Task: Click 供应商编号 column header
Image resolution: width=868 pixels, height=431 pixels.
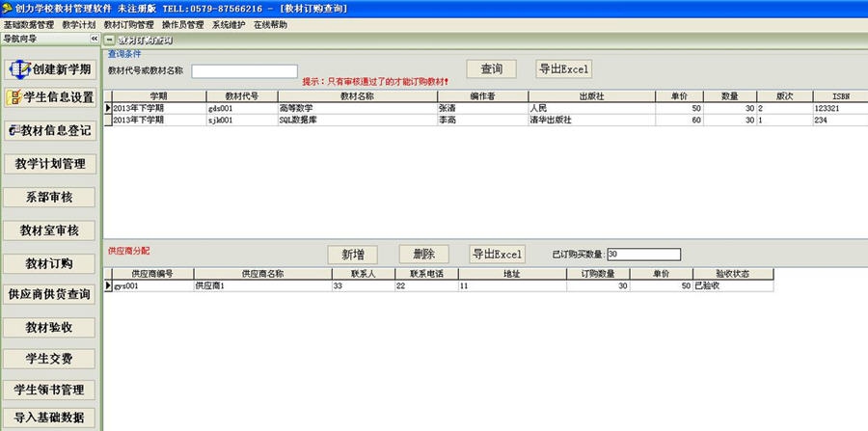Action: (x=152, y=274)
